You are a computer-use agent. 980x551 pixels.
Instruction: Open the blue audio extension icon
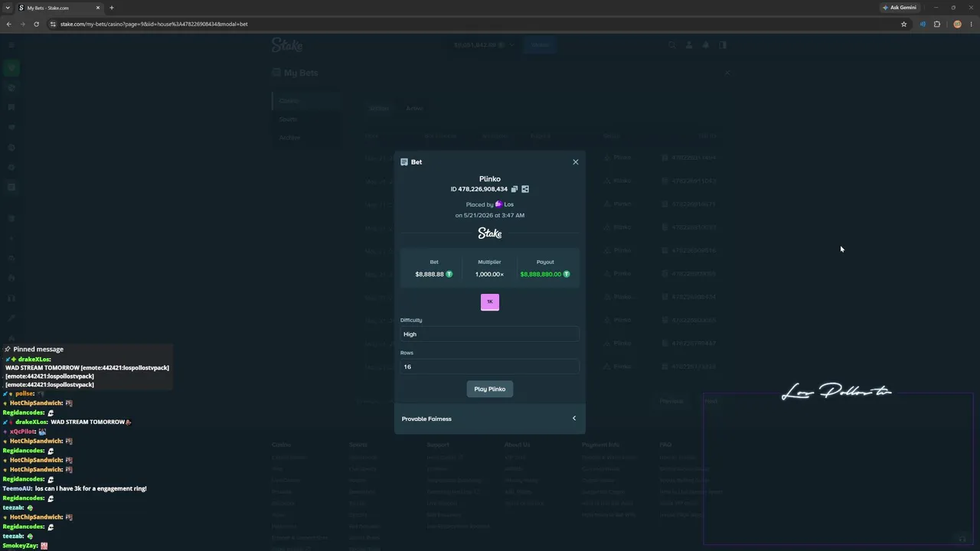pos(923,24)
